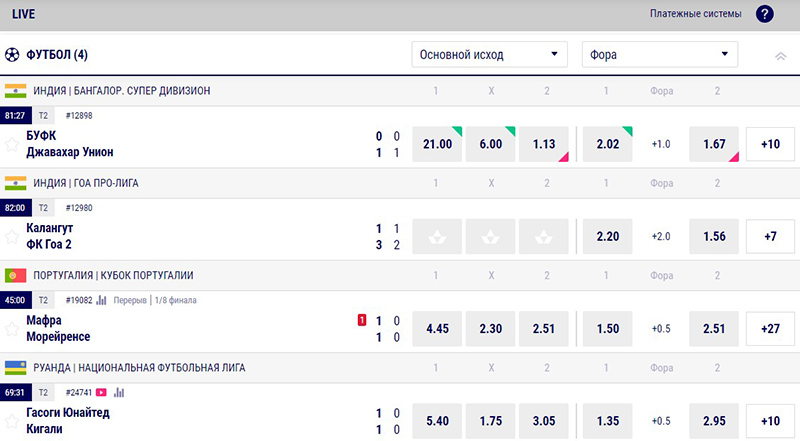Image resolution: width=800 pixels, height=441 pixels.
Task: Open the Фора dropdown
Action: 659,54
